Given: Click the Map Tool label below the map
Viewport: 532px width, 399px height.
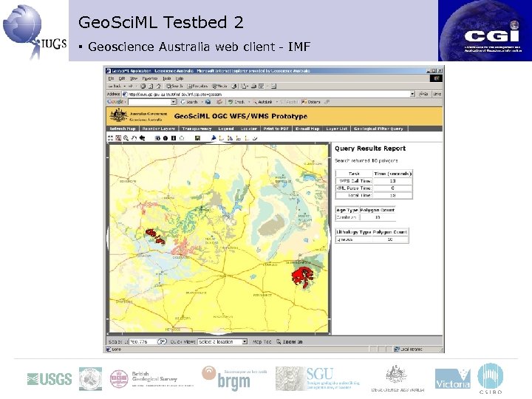Looking at the screenshot, I should [x=262, y=341].
